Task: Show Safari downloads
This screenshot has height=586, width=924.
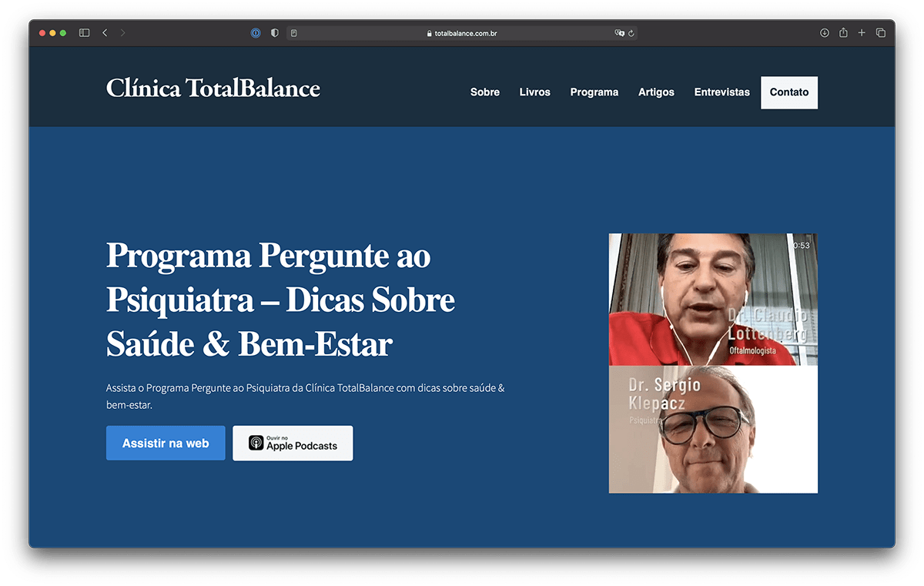Action: pyautogui.click(x=825, y=33)
